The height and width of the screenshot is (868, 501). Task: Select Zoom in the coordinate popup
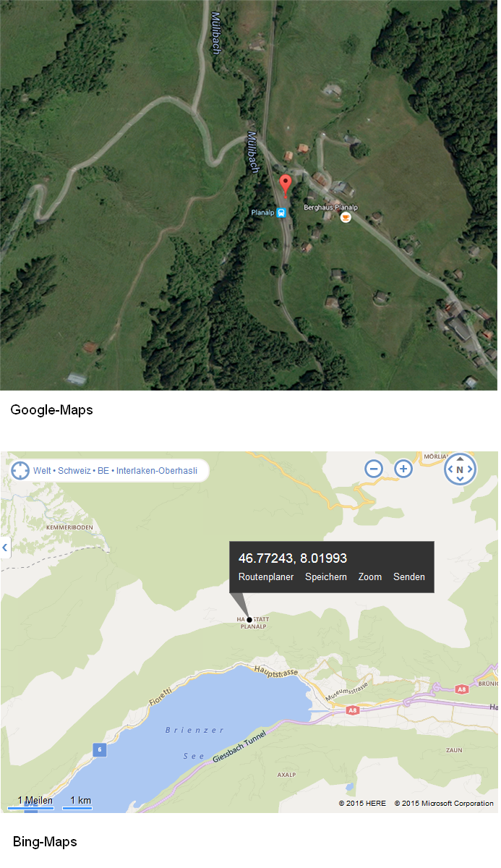(370, 577)
